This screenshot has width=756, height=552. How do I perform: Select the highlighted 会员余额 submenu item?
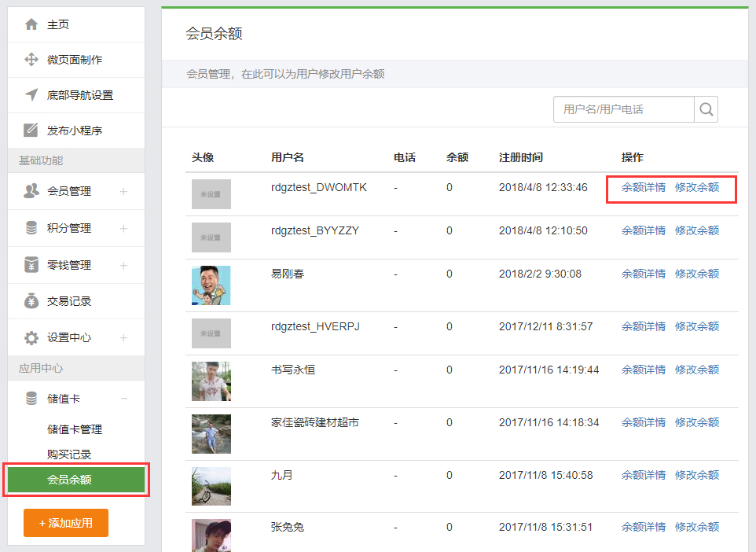pyautogui.click(x=76, y=480)
